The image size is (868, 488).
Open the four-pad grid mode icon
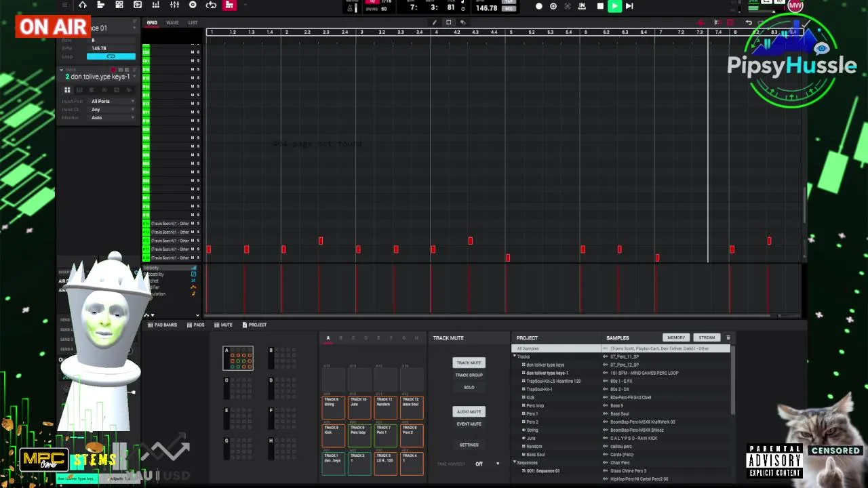pos(119,5)
